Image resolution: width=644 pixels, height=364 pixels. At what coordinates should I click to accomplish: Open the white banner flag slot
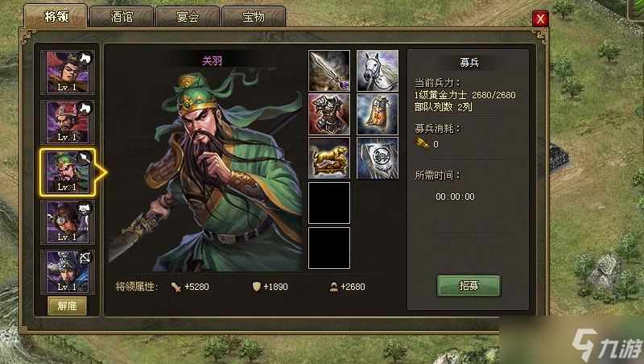click(378, 158)
